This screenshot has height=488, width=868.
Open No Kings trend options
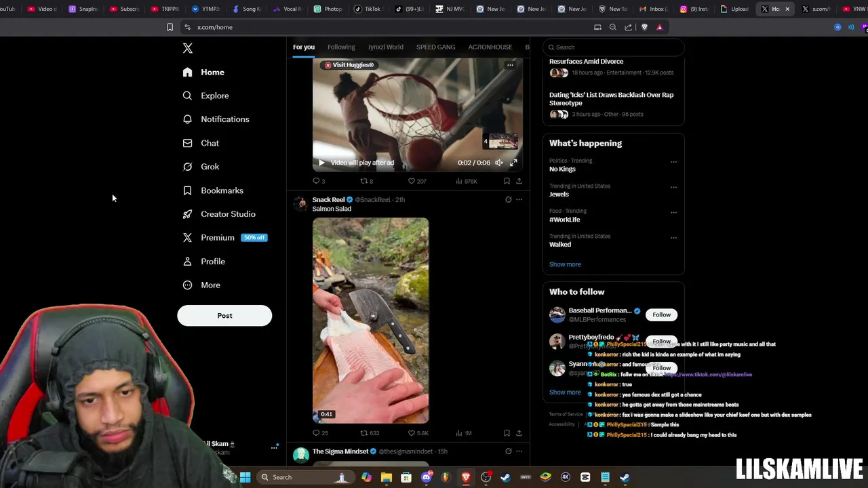pyautogui.click(x=673, y=162)
